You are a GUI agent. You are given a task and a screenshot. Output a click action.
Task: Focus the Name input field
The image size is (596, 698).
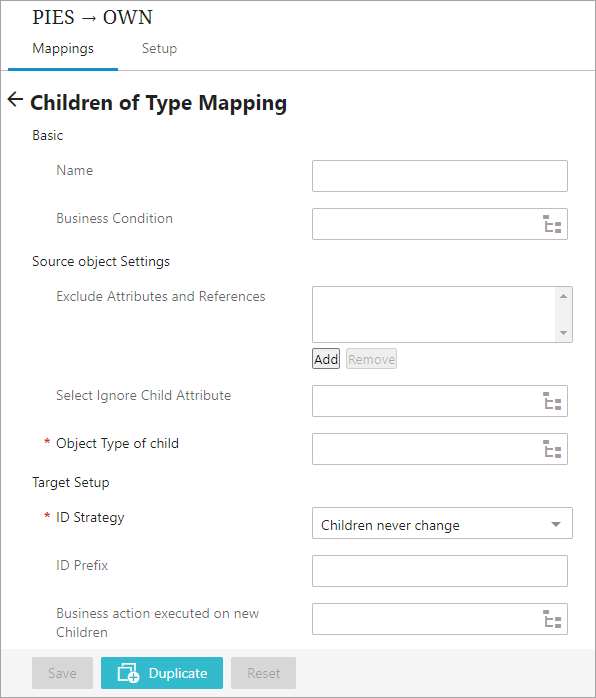point(440,176)
